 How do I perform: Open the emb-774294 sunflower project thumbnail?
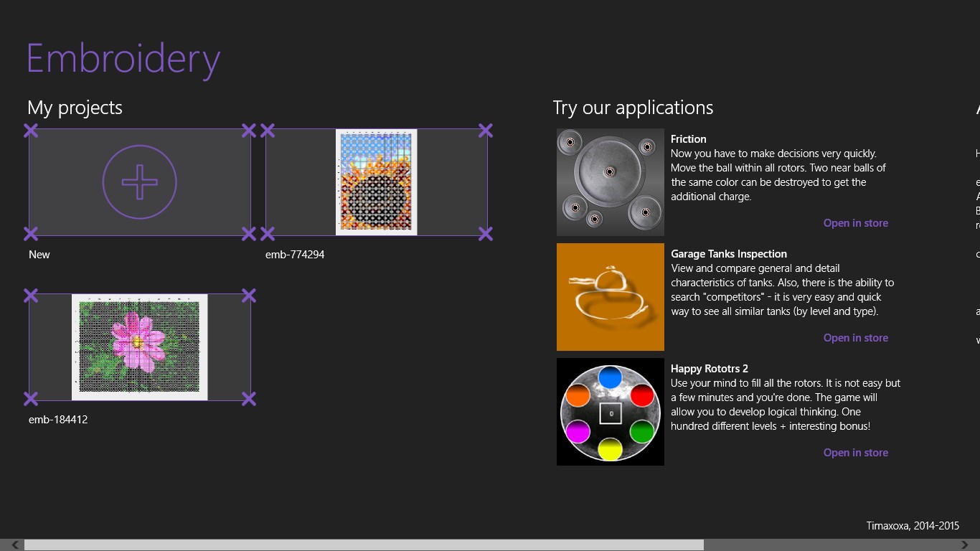pyautogui.click(x=377, y=182)
